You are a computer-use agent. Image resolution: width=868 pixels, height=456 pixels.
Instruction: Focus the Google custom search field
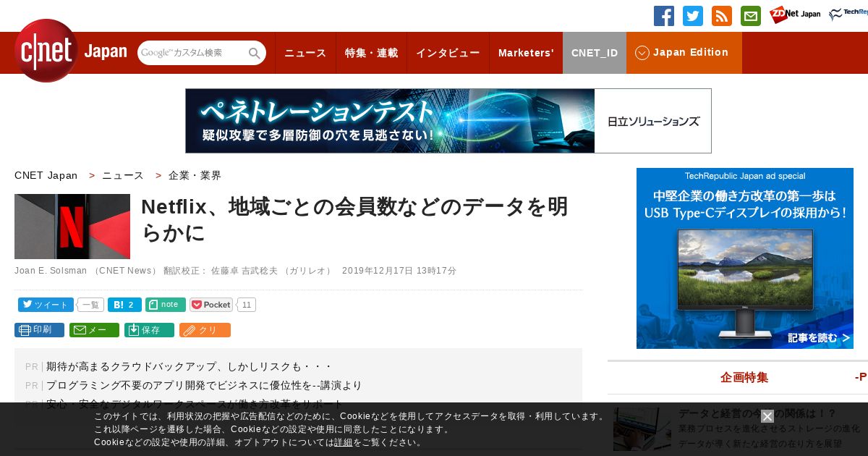[x=192, y=53]
